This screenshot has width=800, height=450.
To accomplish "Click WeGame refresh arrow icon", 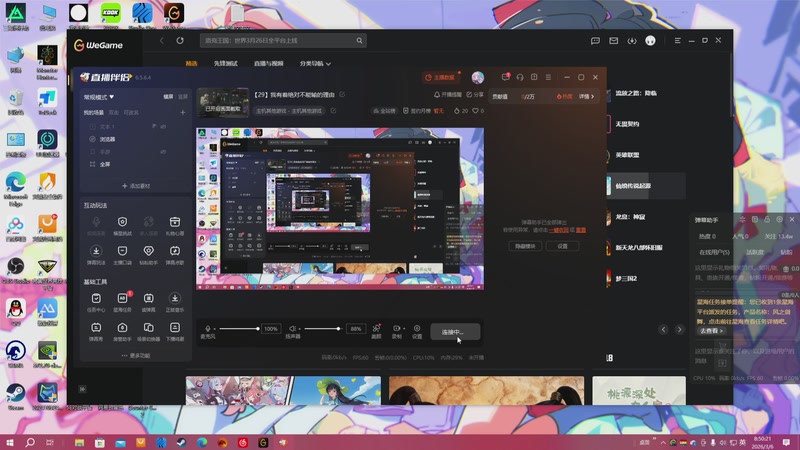I will pyautogui.click(x=180, y=40).
